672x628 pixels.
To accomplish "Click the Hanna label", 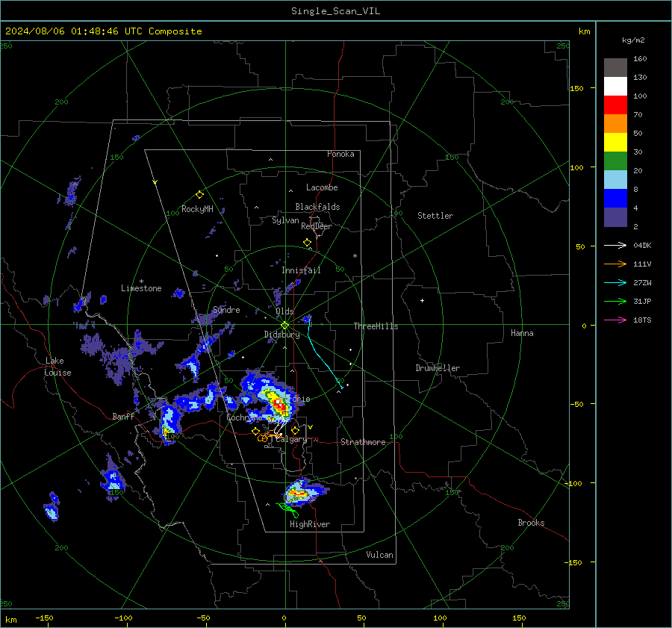I will click(522, 333).
